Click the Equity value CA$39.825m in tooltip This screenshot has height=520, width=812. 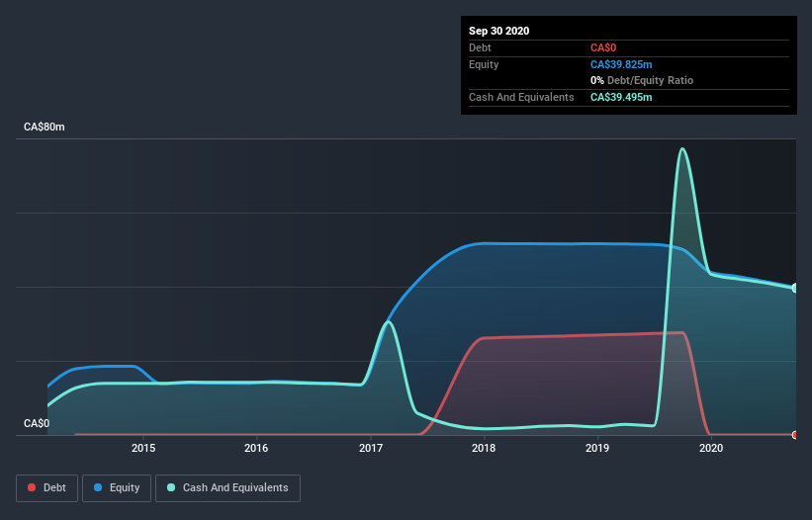(621, 64)
